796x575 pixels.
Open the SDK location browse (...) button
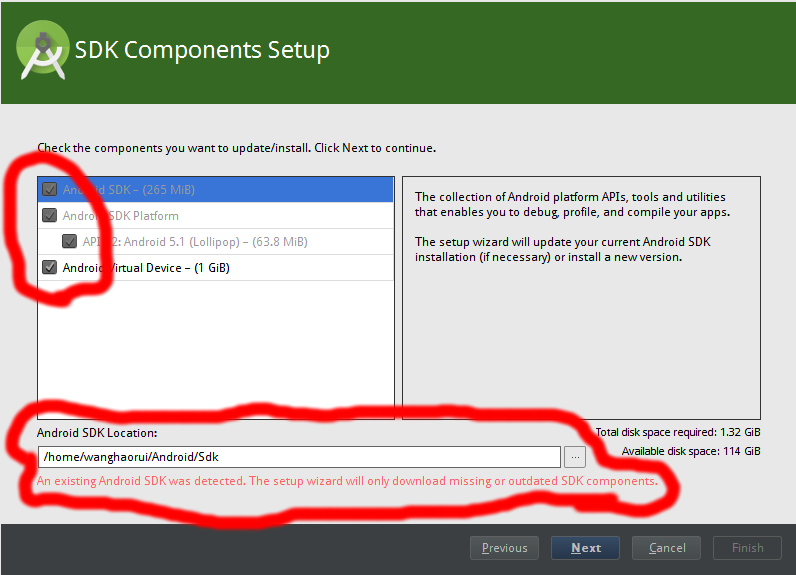575,457
